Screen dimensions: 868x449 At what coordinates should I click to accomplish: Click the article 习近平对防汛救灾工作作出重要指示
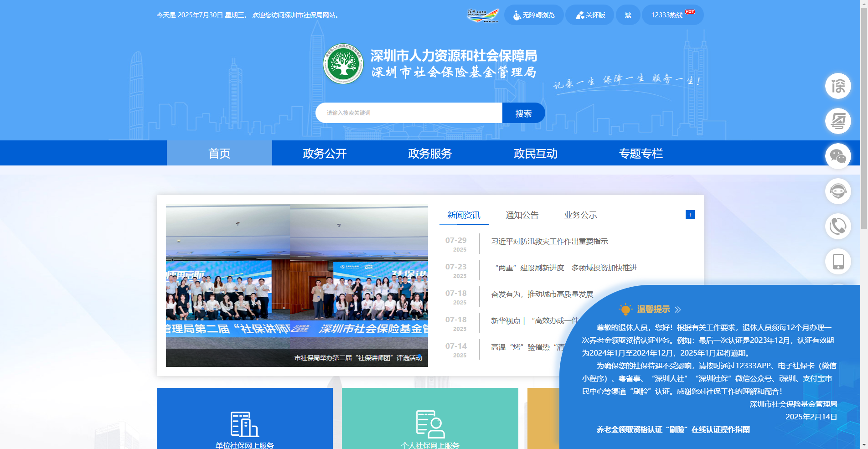click(x=549, y=242)
